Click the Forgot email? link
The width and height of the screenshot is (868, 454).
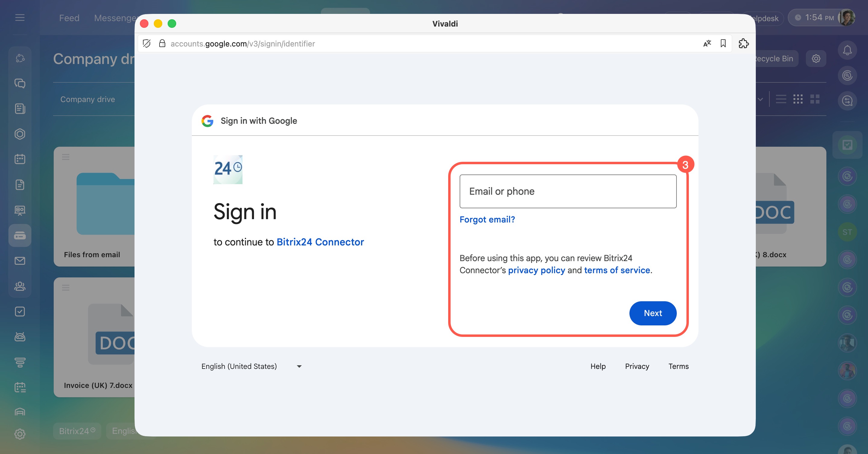(x=487, y=219)
